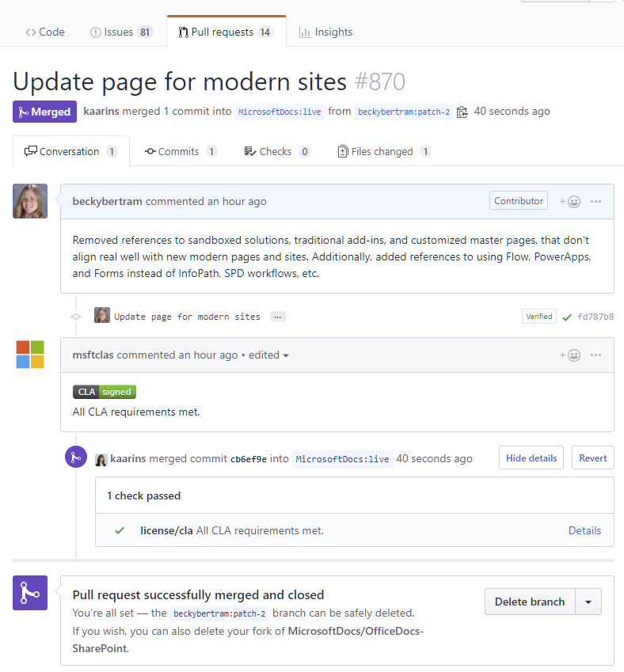Open options menu on beckybertram's comment
The height and width of the screenshot is (672, 624).
[x=596, y=202]
